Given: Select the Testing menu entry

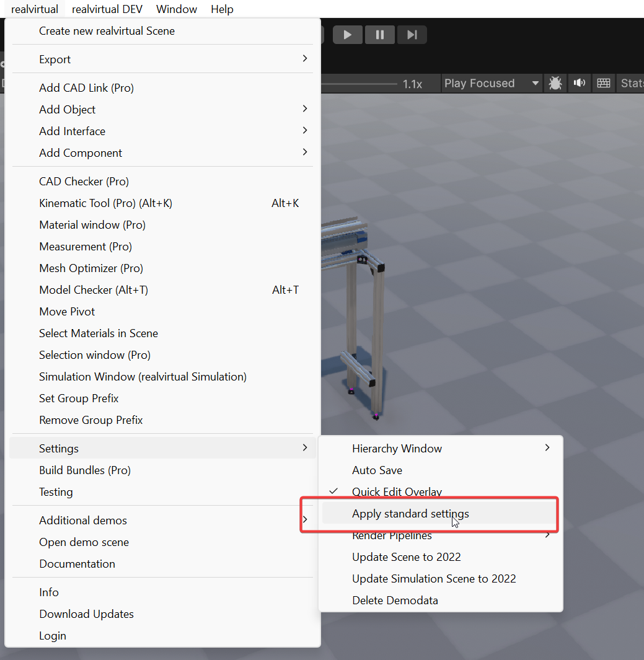Looking at the screenshot, I should pyautogui.click(x=162, y=491).
